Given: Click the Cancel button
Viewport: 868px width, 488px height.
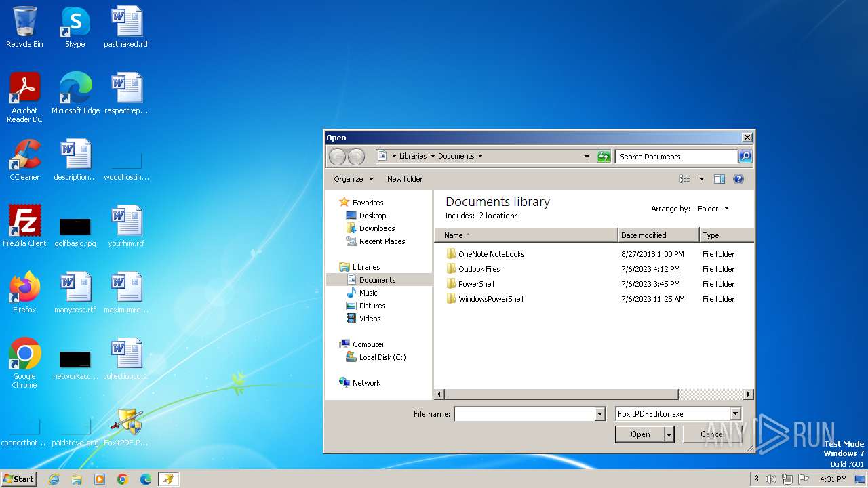Looking at the screenshot, I should point(712,434).
